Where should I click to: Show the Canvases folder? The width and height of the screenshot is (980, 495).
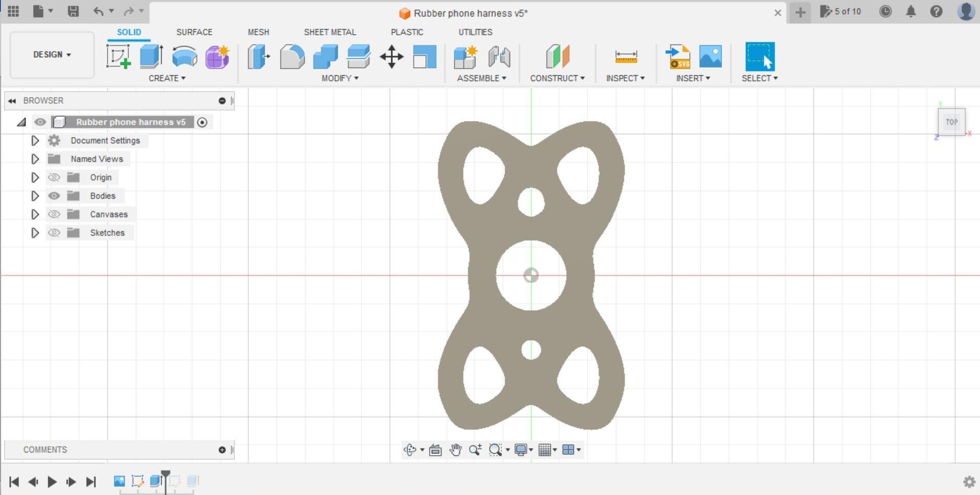point(54,214)
